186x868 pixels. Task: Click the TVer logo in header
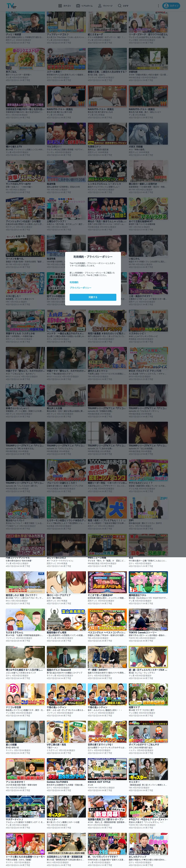(11, 6)
